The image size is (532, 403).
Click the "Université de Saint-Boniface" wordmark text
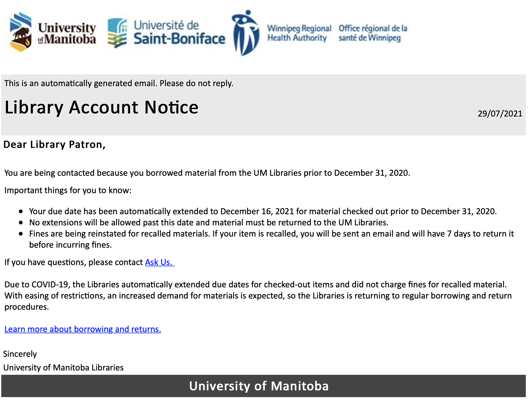tap(179, 33)
